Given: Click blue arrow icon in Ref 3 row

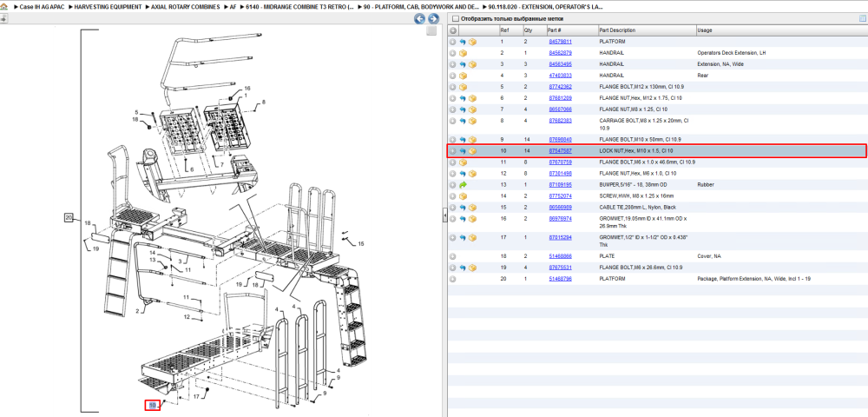Looking at the screenshot, I should tap(463, 64).
